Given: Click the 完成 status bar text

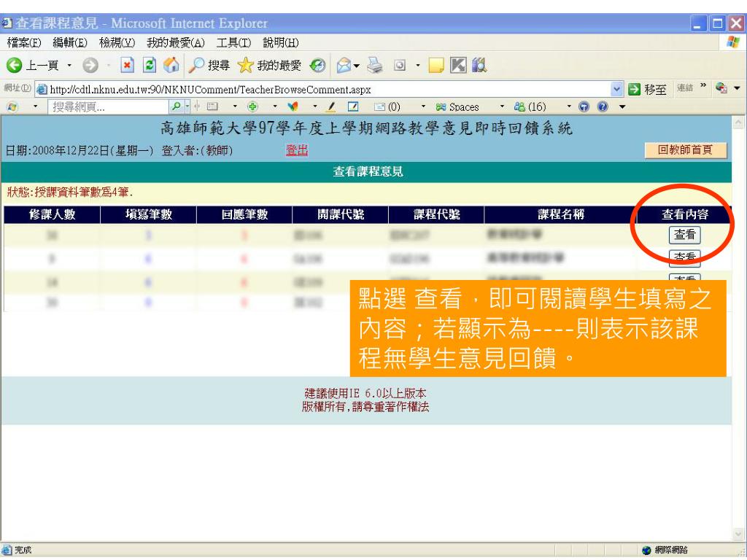Looking at the screenshot, I should [x=23, y=550].
